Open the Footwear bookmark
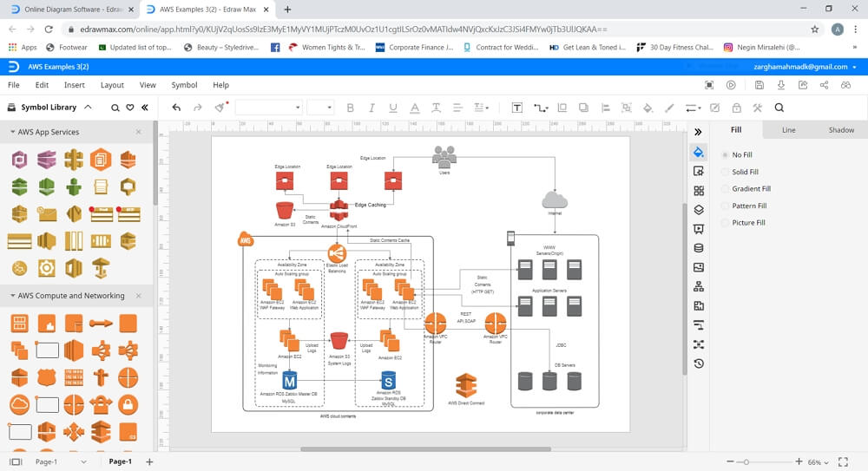Image resolution: width=868 pixels, height=471 pixels. [x=67, y=48]
